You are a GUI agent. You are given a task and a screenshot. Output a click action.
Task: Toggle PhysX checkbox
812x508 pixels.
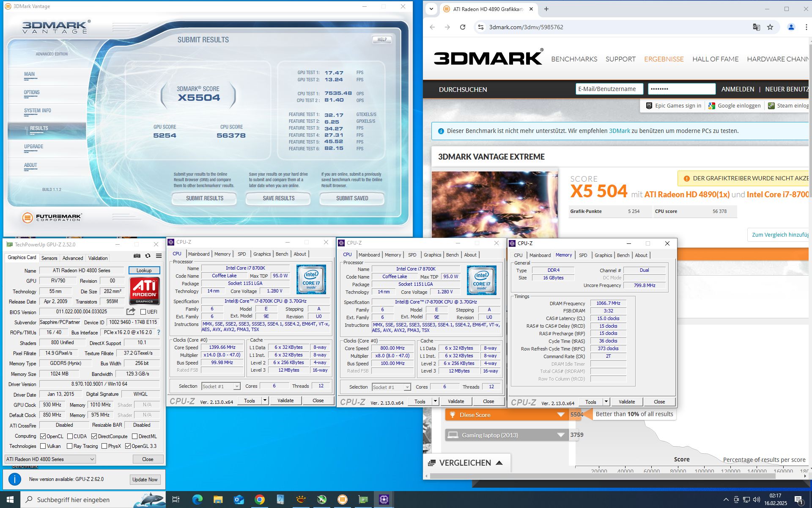pos(104,446)
